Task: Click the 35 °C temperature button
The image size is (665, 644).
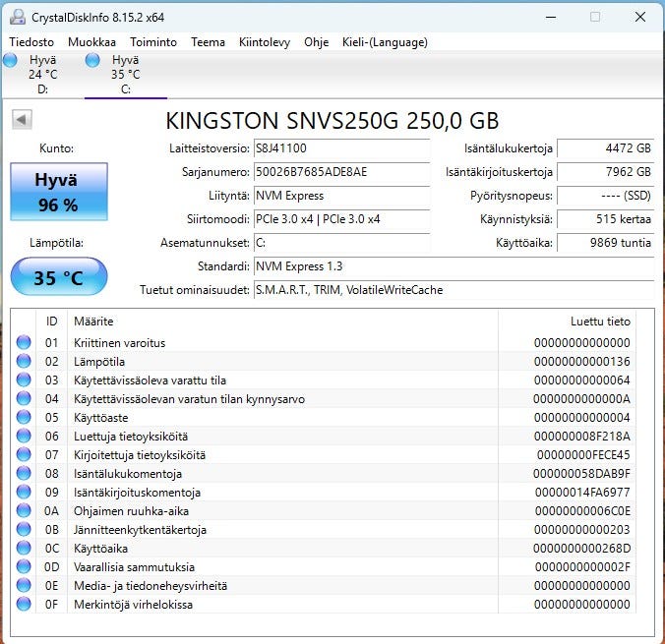Action: pos(57,277)
